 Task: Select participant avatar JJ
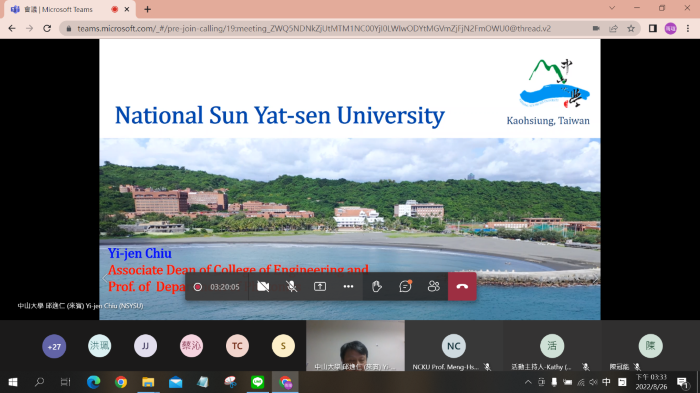coord(145,346)
